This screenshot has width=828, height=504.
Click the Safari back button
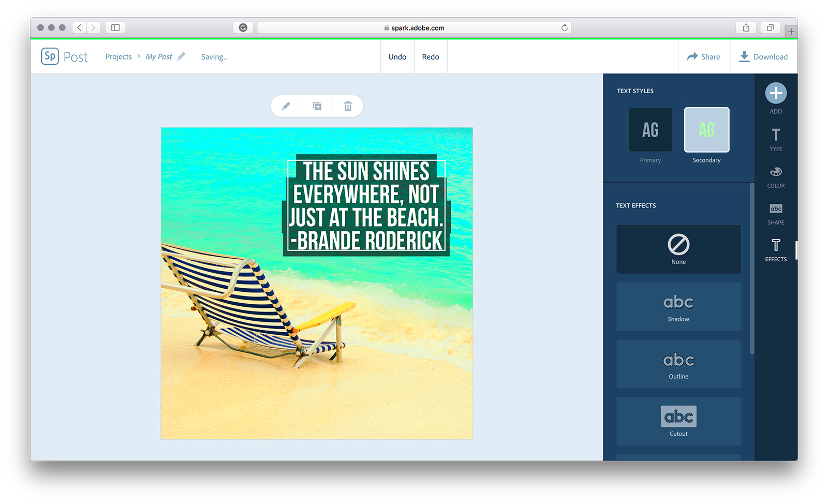point(79,27)
